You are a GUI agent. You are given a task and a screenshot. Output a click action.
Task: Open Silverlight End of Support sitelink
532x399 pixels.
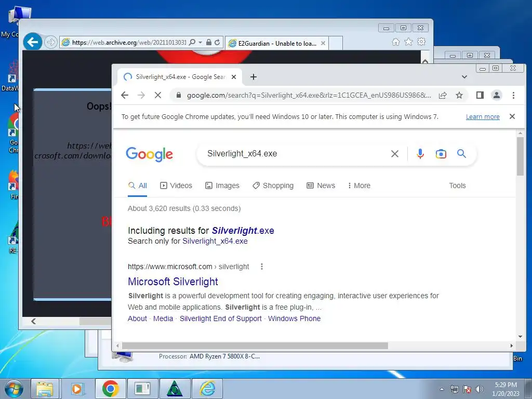(x=220, y=318)
